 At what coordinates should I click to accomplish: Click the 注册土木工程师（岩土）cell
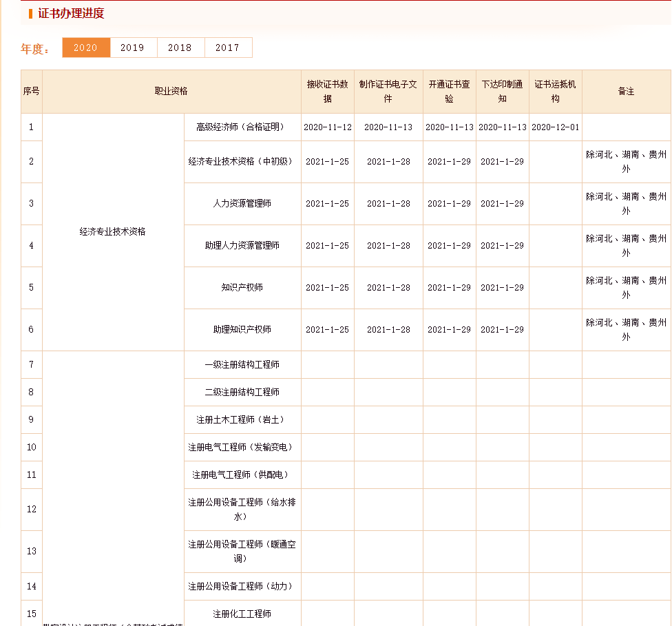242,419
